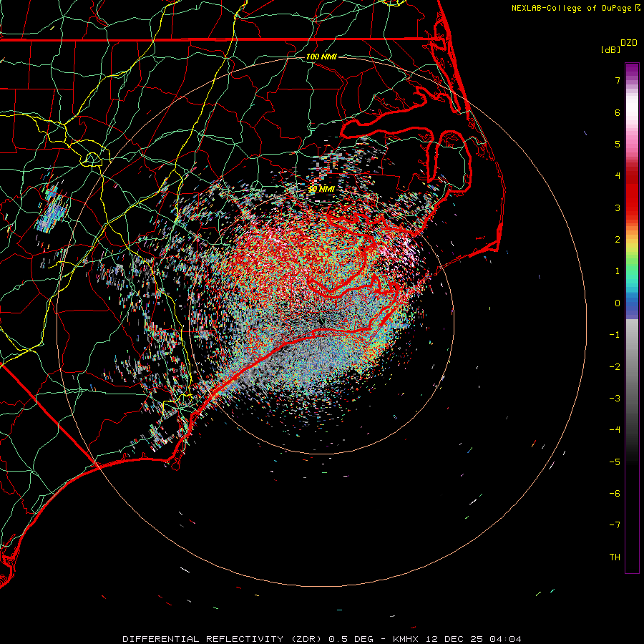This screenshot has height=644, width=644.
Task: Click the DZD legend title
Action: (x=629, y=43)
